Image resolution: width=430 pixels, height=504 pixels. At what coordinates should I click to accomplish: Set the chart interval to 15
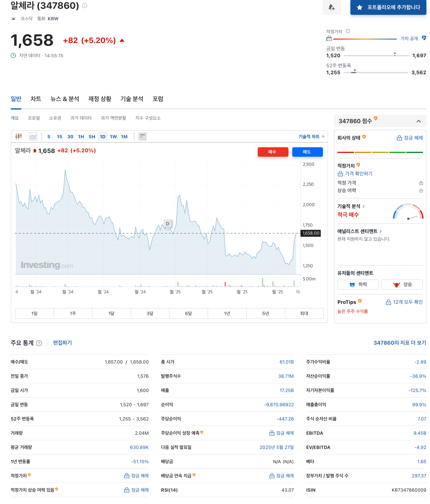click(60, 137)
